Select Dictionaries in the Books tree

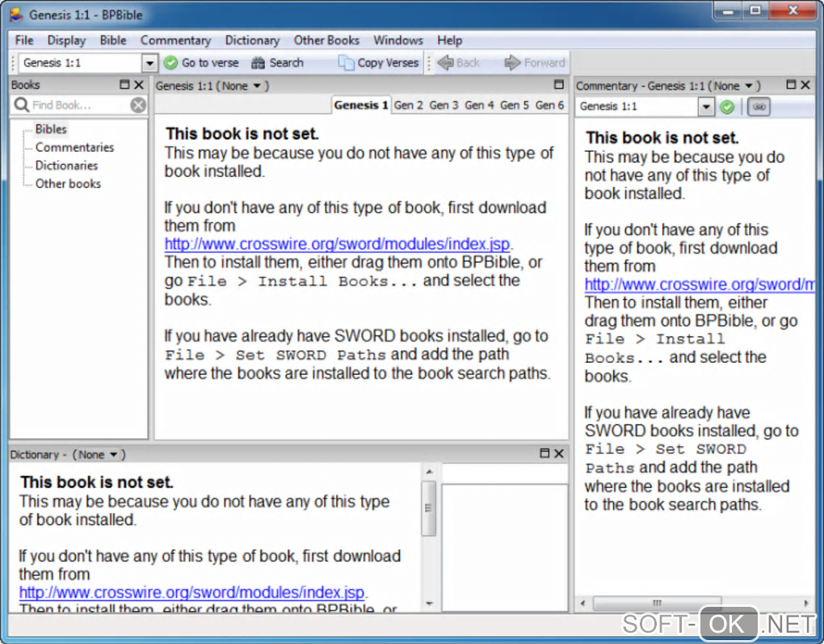[x=67, y=166]
